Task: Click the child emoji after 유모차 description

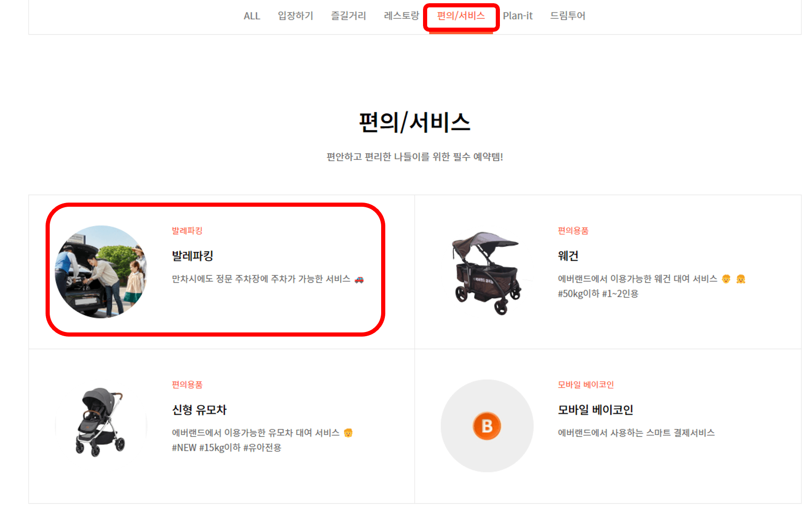Action: tap(348, 433)
